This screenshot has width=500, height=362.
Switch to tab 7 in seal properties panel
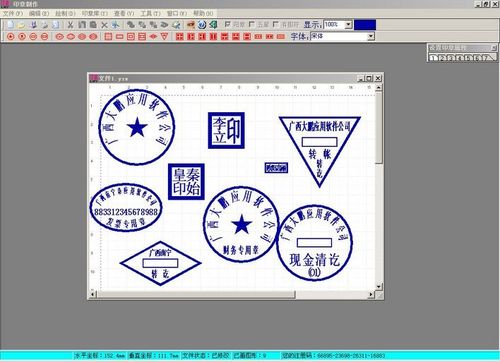tap(487, 58)
